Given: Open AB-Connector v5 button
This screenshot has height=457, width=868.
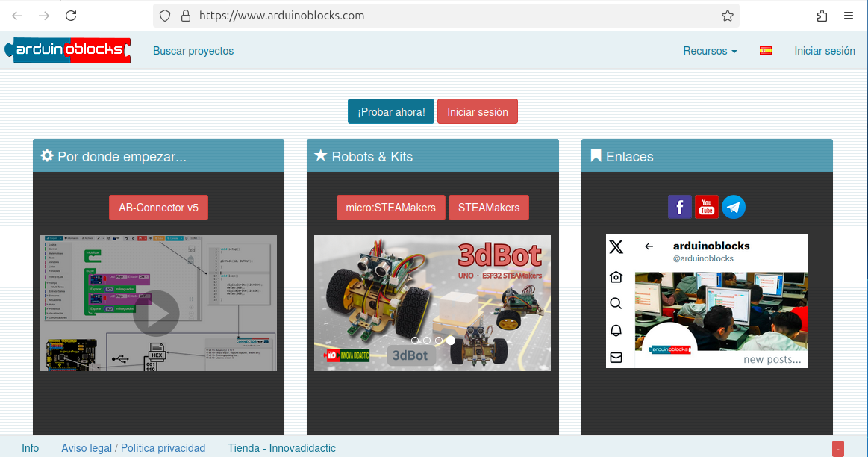Looking at the screenshot, I should (x=158, y=208).
